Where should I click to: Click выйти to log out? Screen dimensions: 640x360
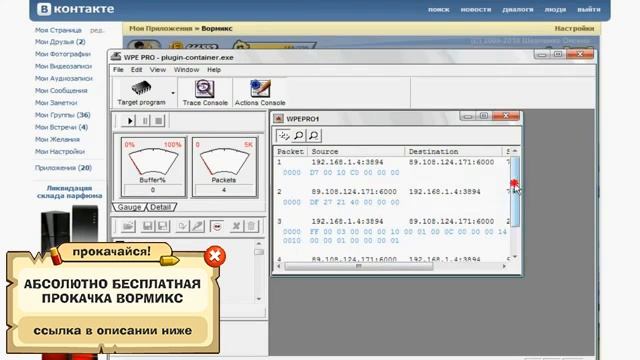click(589, 9)
